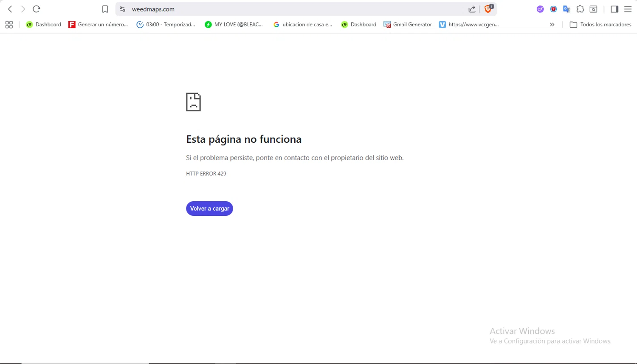Open the hamburger main menu
Viewport: 637px width, 364px height.
pyautogui.click(x=628, y=9)
